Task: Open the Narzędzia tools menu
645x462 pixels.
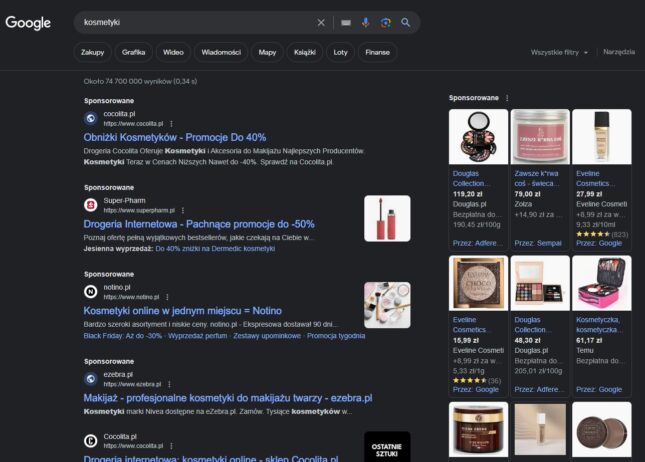Action: pos(619,52)
